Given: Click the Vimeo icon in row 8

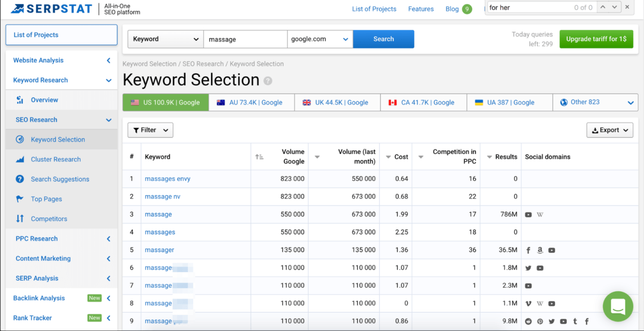Looking at the screenshot, I should click(x=529, y=304).
